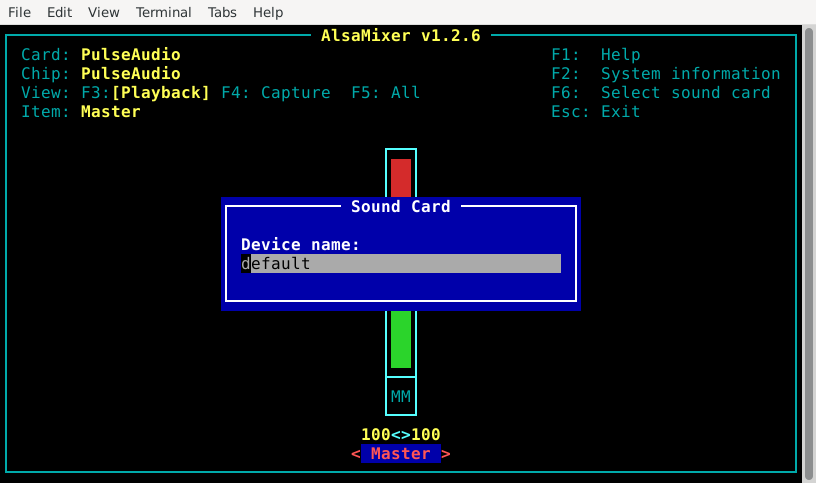The width and height of the screenshot is (816, 483).
Task: Click the AlsaMixer v1.2.6 title
Action: [401, 35]
